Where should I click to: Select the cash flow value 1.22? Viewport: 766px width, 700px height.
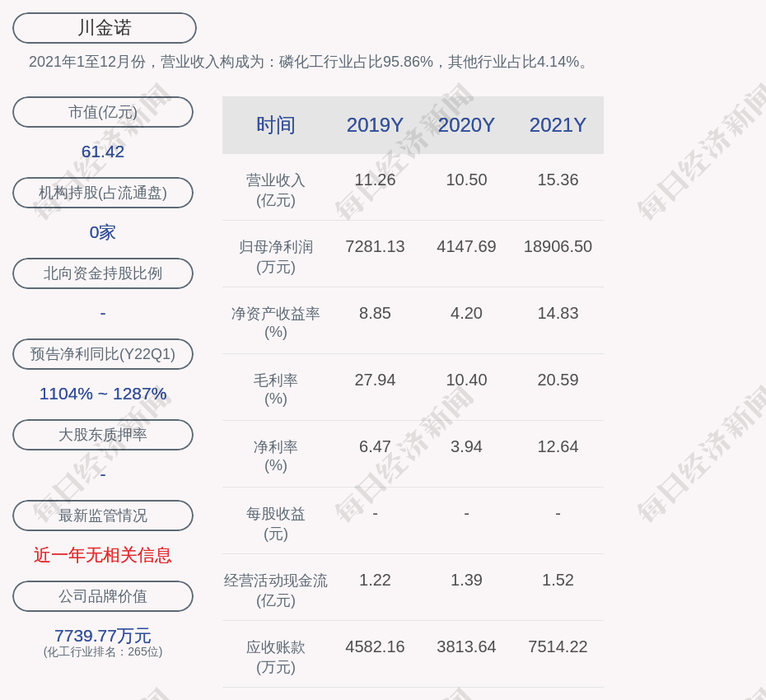click(375, 580)
